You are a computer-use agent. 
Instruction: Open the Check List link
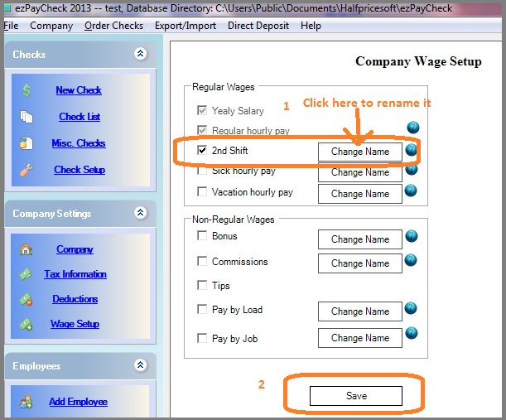tap(80, 117)
